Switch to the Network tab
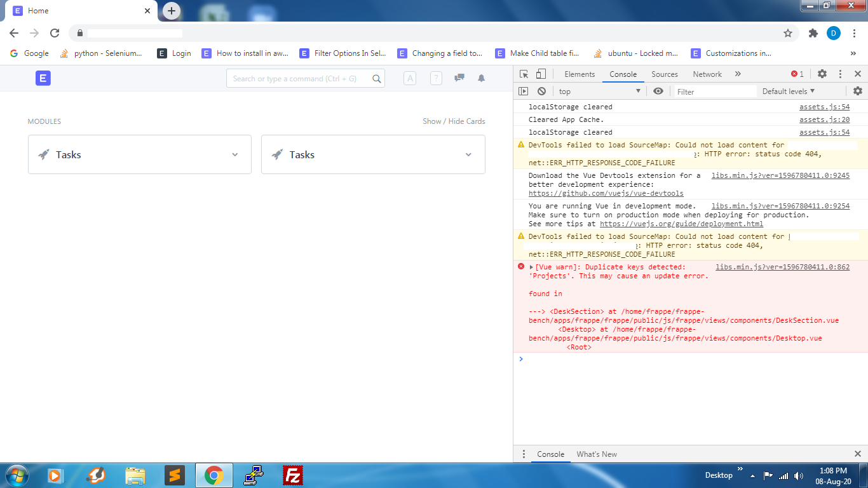 [707, 74]
